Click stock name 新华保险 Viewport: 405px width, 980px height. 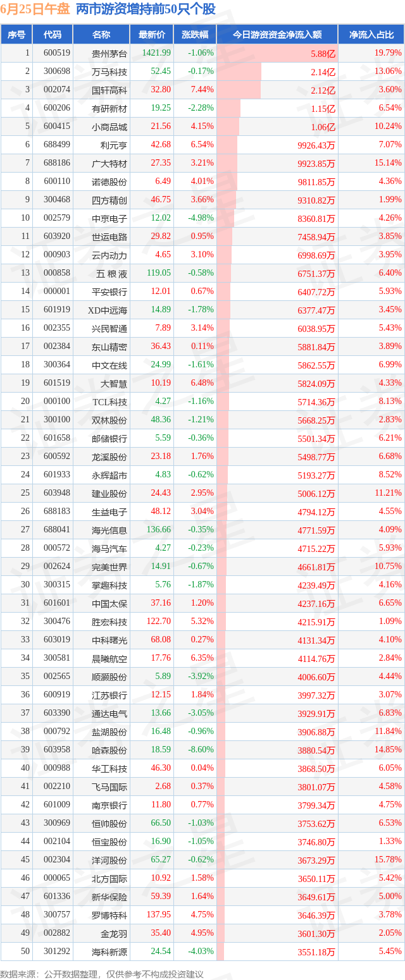(109, 897)
